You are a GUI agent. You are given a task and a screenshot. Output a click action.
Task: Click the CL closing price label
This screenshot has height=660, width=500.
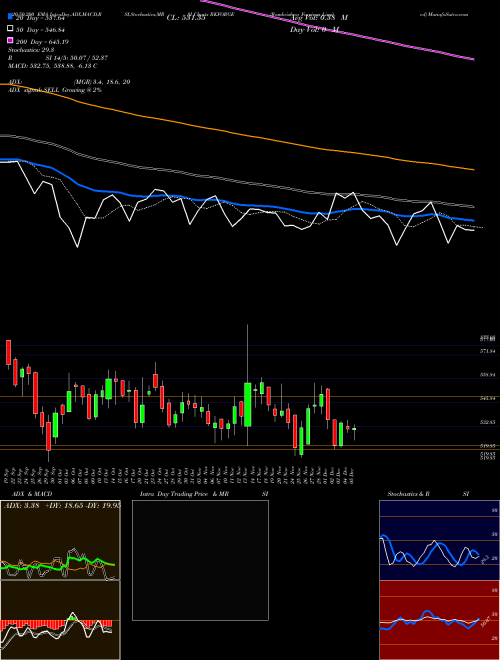[186, 18]
